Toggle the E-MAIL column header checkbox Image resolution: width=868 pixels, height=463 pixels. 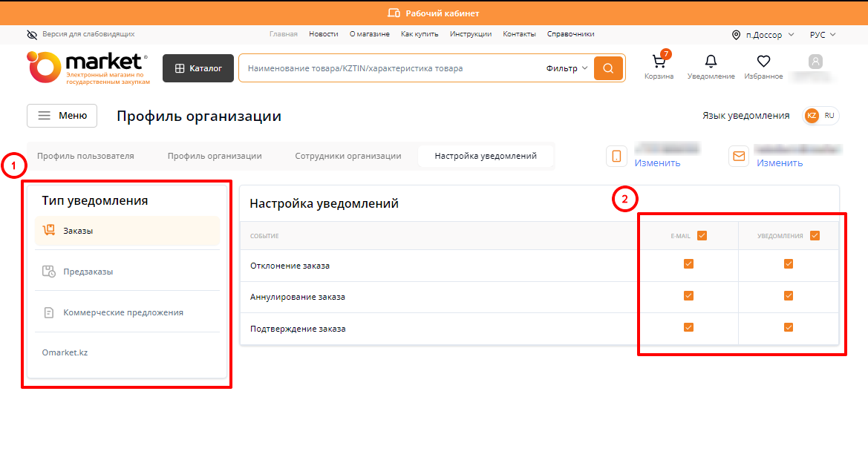pyautogui.click(x=702, y=236)
